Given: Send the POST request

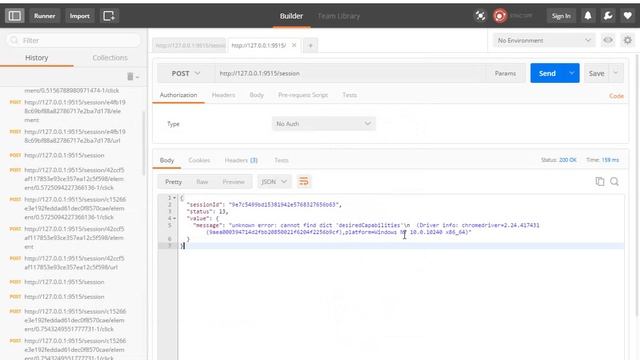Looking at the screenshot, I should click(547, 73).
